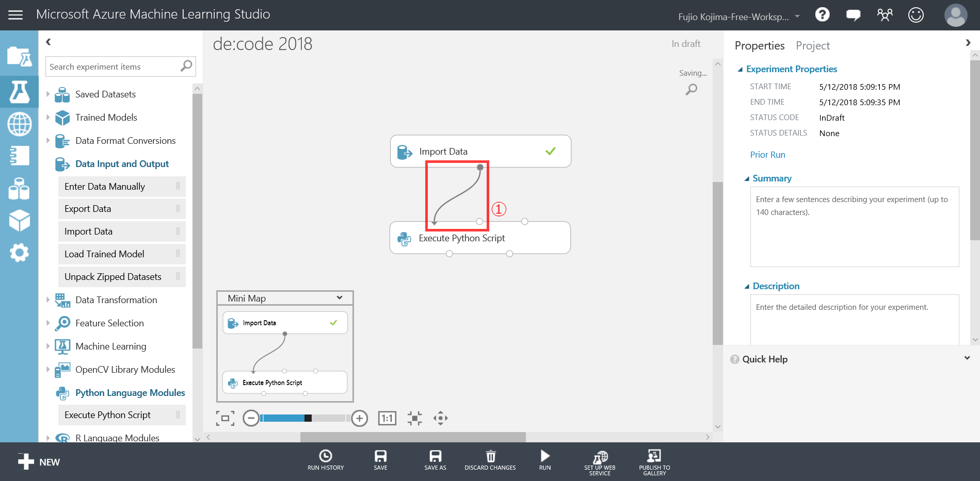
Task: Collapse the Summary section
Action: 747,178
